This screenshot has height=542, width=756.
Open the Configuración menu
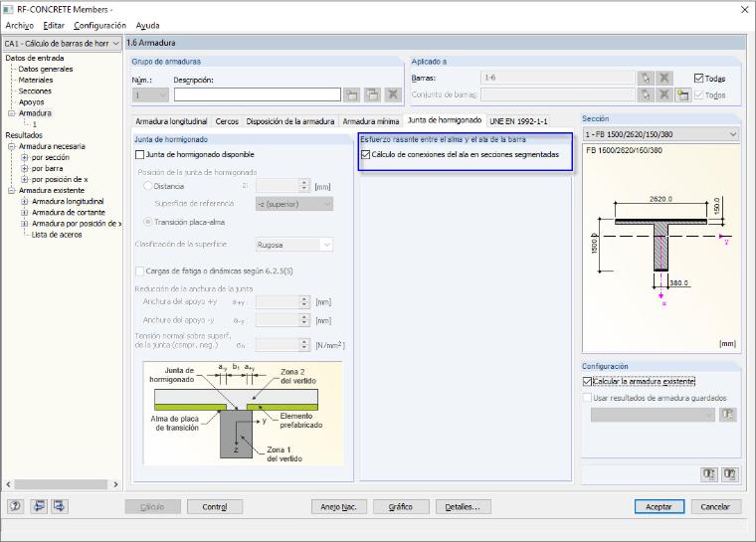(x=99, y=25)
